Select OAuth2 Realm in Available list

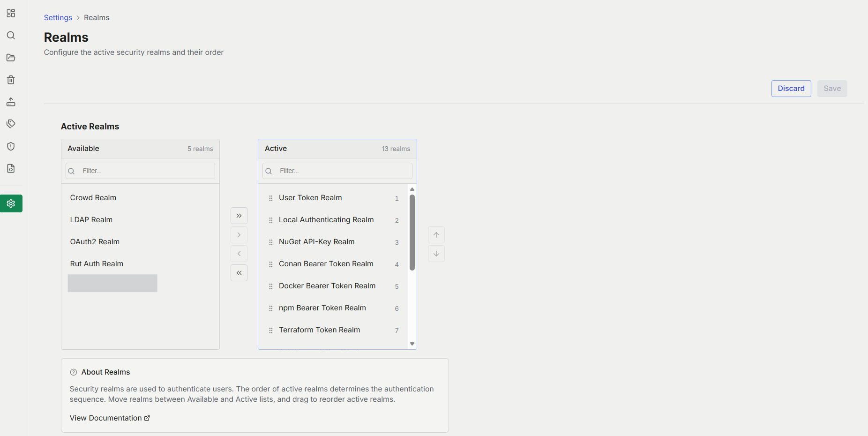coord(140,242)
